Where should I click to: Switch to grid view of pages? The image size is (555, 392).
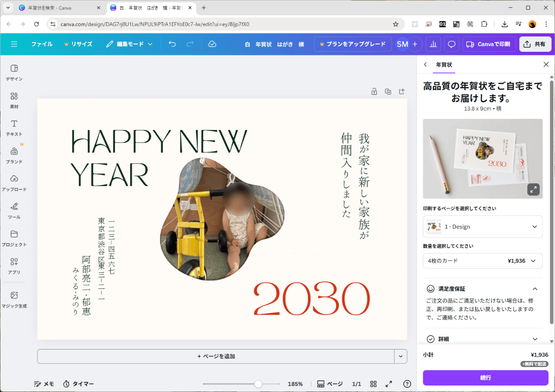coord(374,384)
